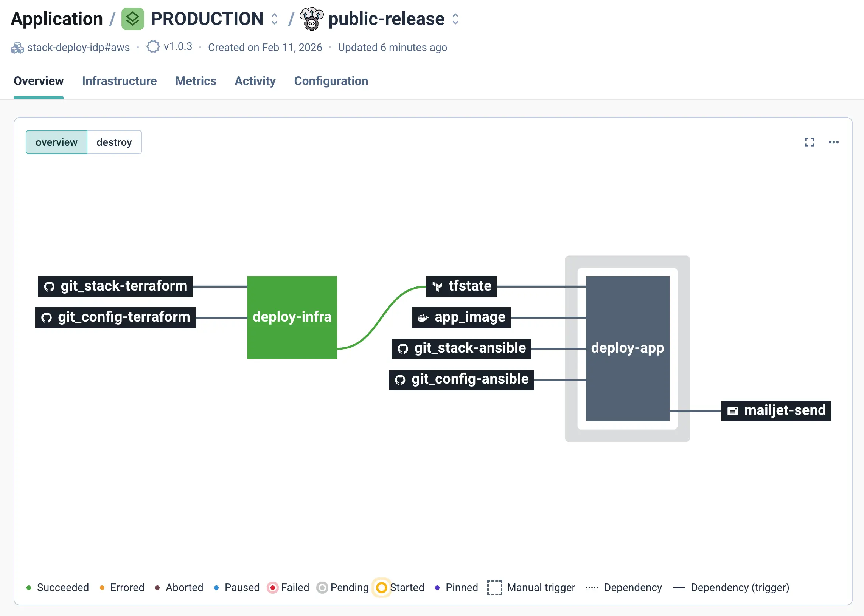Select the green deploy-infra job box
Image resolution: width=864 pixels, height=616 pixels.
pyautogui.click(x=292, y=317)
